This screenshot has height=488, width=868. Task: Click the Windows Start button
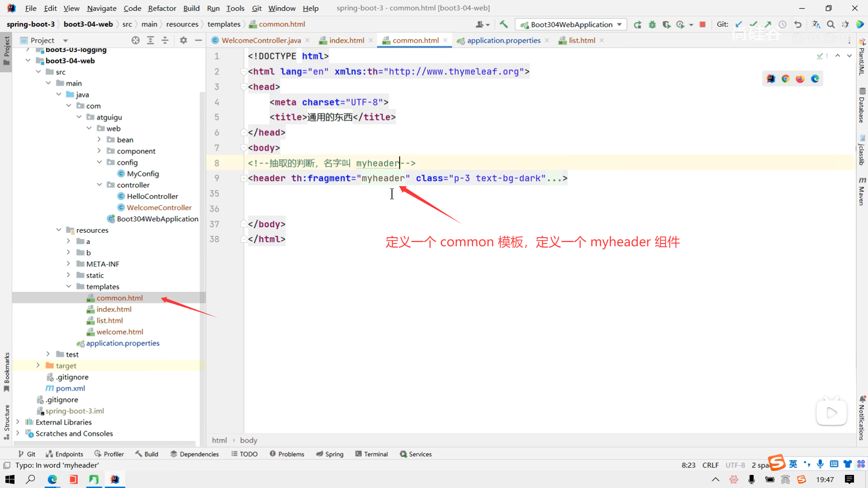coord(10,479)
